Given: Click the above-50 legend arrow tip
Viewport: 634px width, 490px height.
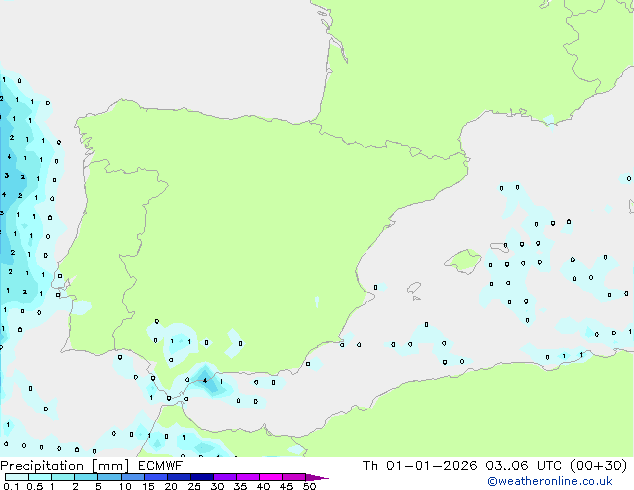Looking at the screenshot, I should [317, 477].
